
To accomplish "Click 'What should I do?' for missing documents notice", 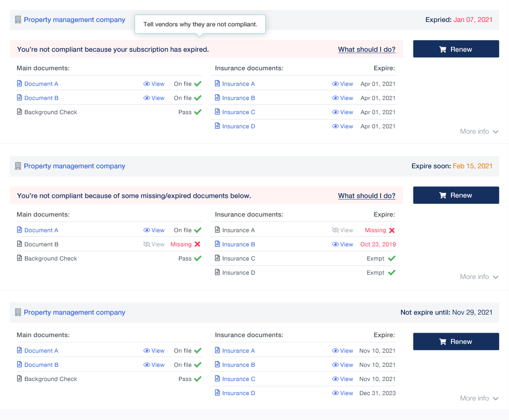I will [367, 196].
